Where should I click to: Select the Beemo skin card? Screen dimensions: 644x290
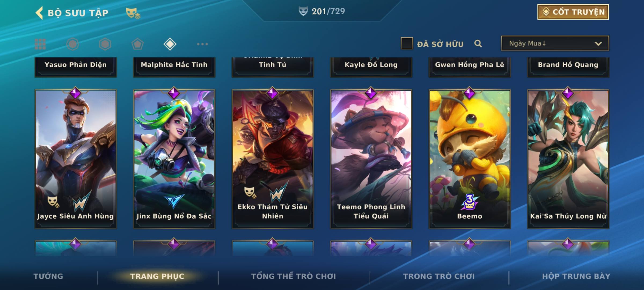coord(470,159)
